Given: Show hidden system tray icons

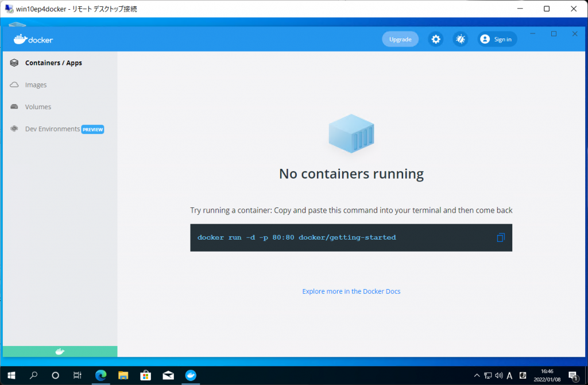Looking at the screenshot, I should point(477,375).
